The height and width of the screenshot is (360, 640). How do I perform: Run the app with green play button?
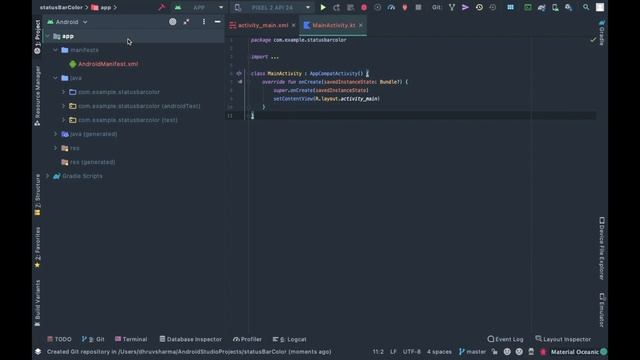point(323,7)
